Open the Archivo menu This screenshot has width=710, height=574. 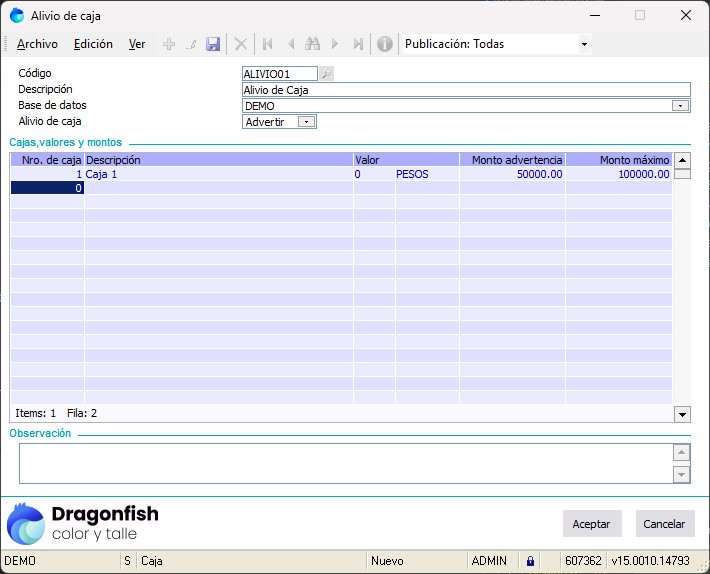(38, 44)
